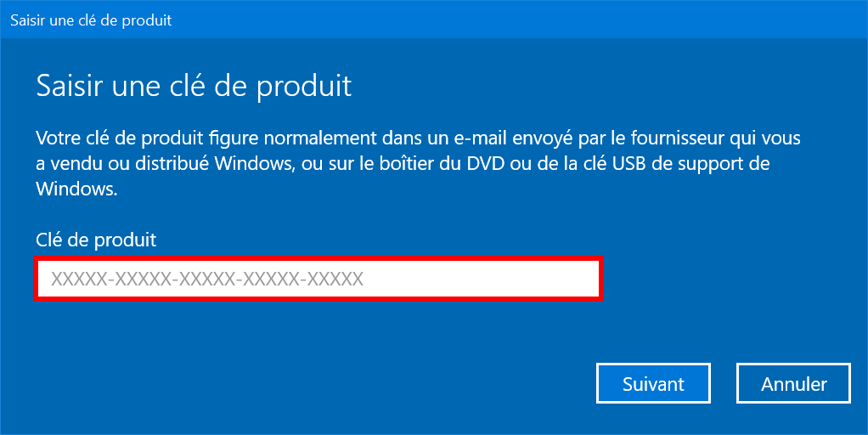
Task: Click the final 'Windows.' word of the paragraph
Action: coord(77,189)
